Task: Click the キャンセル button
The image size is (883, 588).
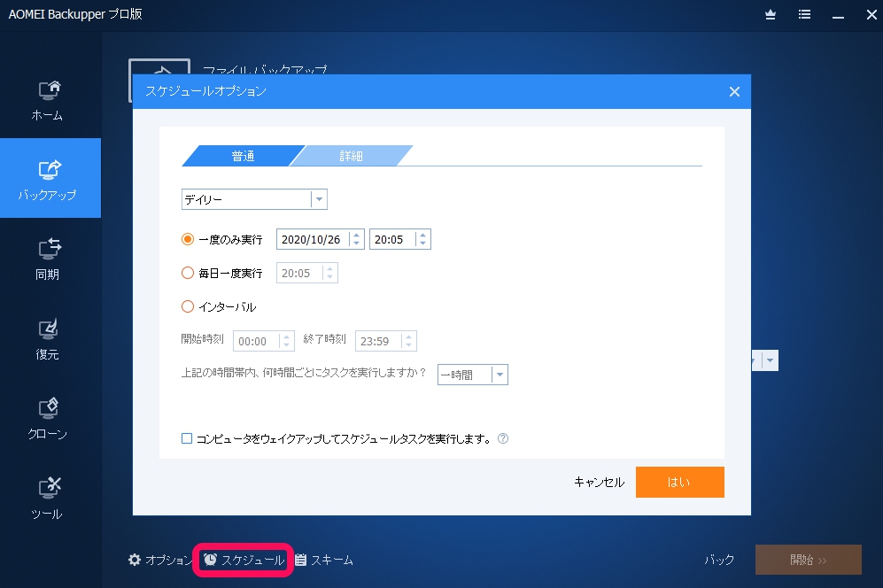Action: click(600, 482)
